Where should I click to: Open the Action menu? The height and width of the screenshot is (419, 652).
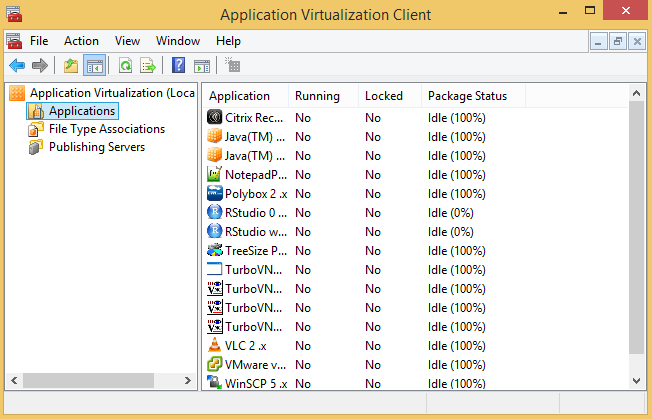pyautogui.click(x=82, y=41)
